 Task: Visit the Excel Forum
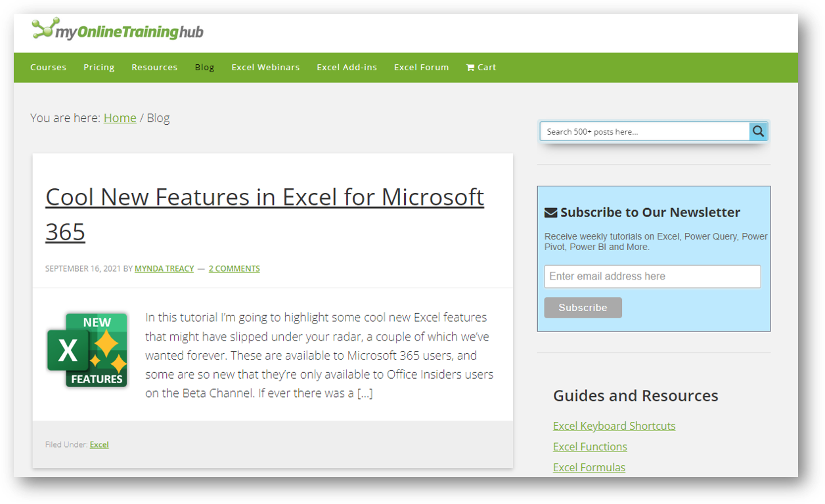pos(421,67)
